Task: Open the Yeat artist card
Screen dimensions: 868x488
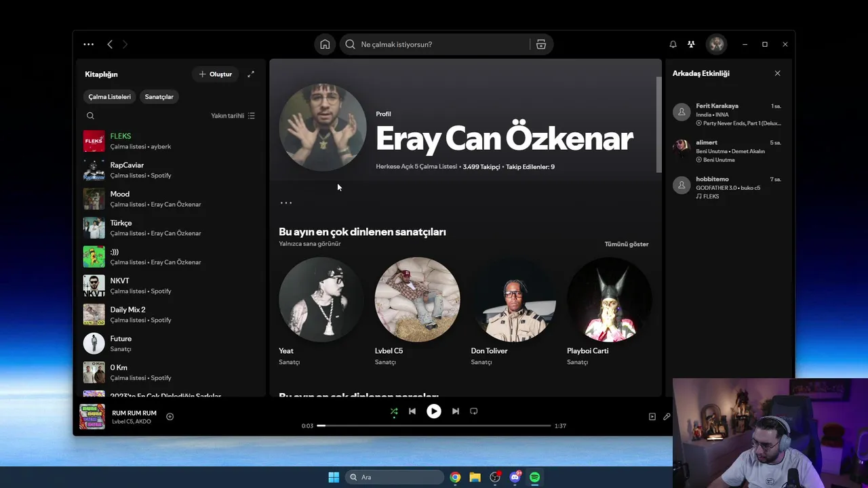Action: point(321,312)
